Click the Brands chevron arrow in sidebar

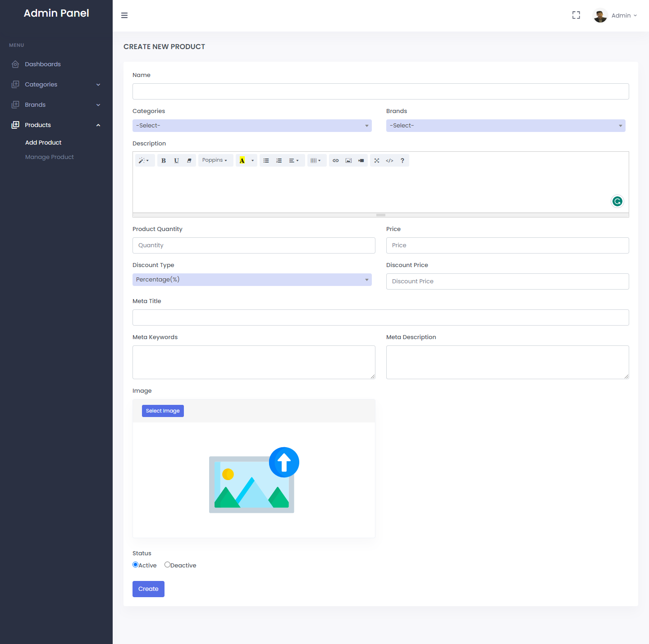[98, 105]
